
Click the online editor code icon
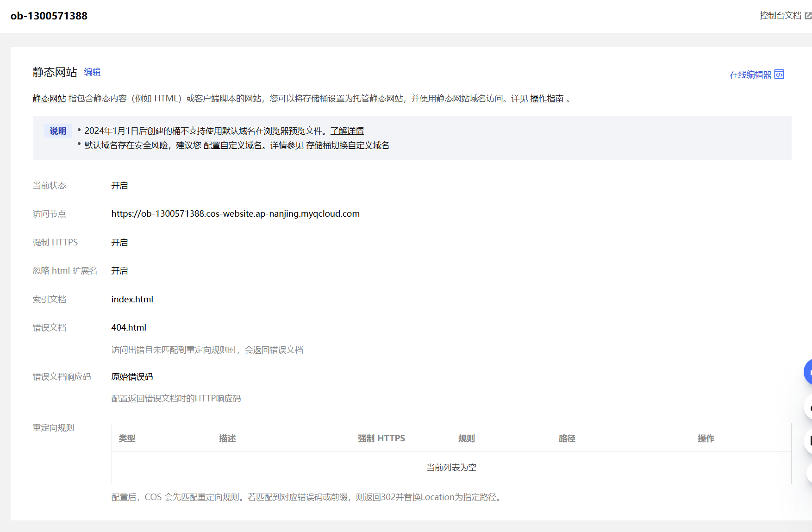(779, 75)
